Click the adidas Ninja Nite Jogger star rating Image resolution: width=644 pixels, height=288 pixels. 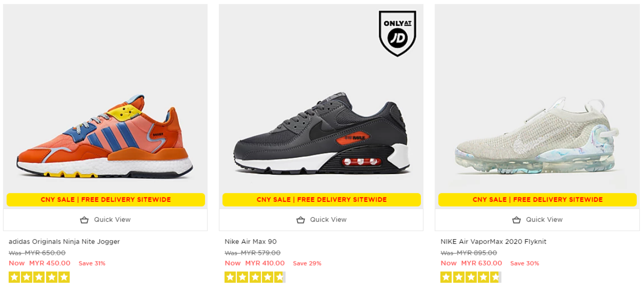[39, 277]
